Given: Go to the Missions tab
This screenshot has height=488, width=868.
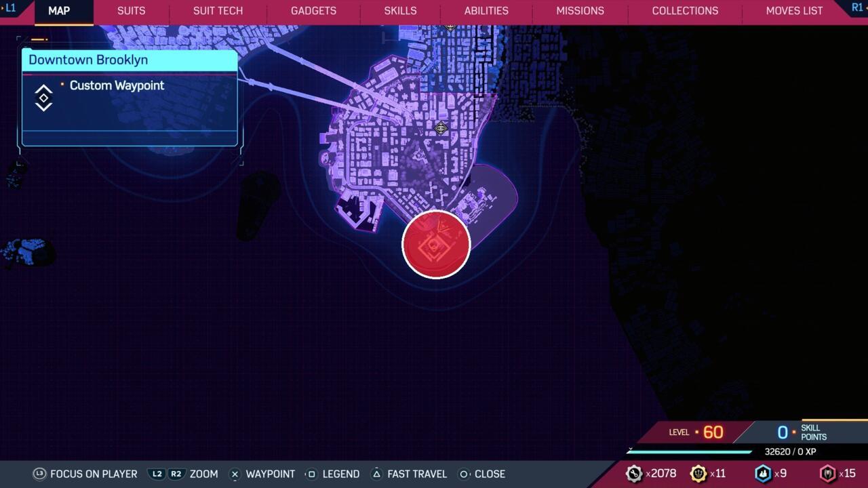Looking at the screenshot, I should click(580, 11).
